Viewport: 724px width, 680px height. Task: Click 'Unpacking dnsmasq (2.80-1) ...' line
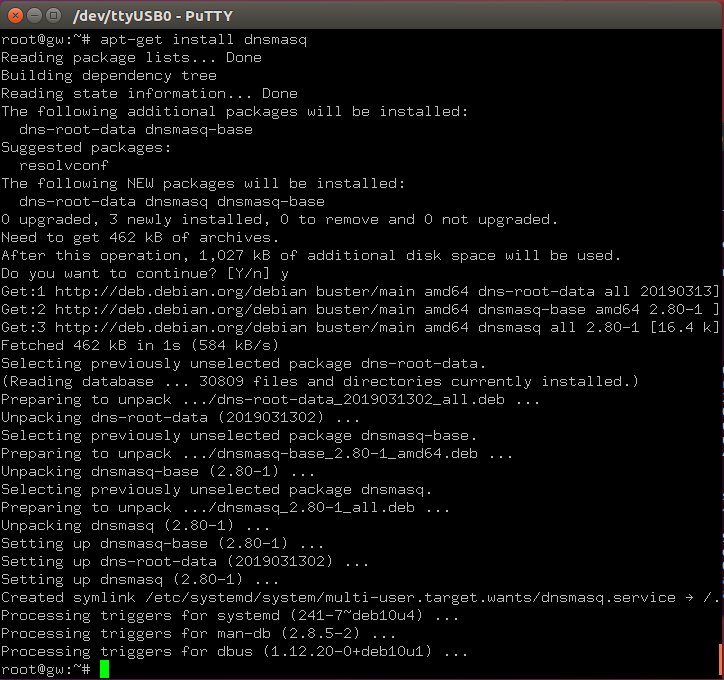coord(136,526)
